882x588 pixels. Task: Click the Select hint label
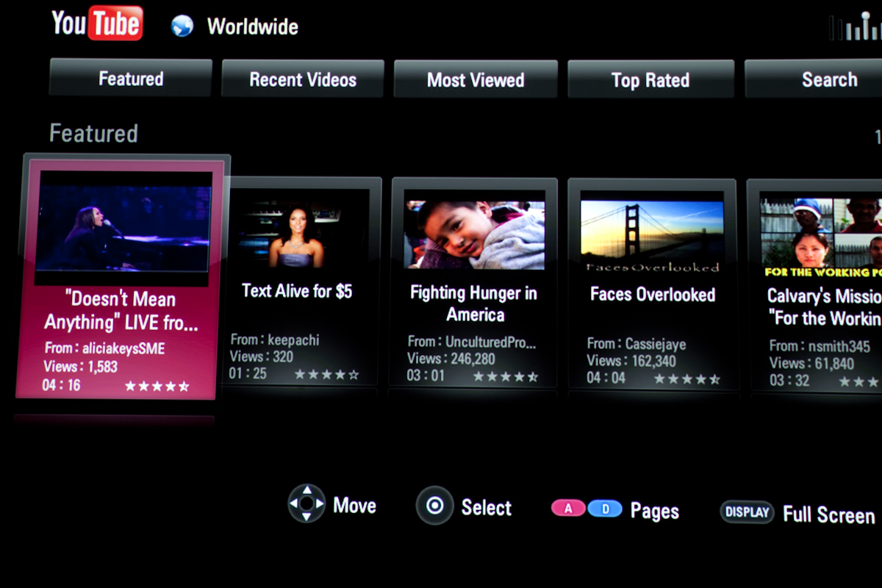(x=486, y=508)
